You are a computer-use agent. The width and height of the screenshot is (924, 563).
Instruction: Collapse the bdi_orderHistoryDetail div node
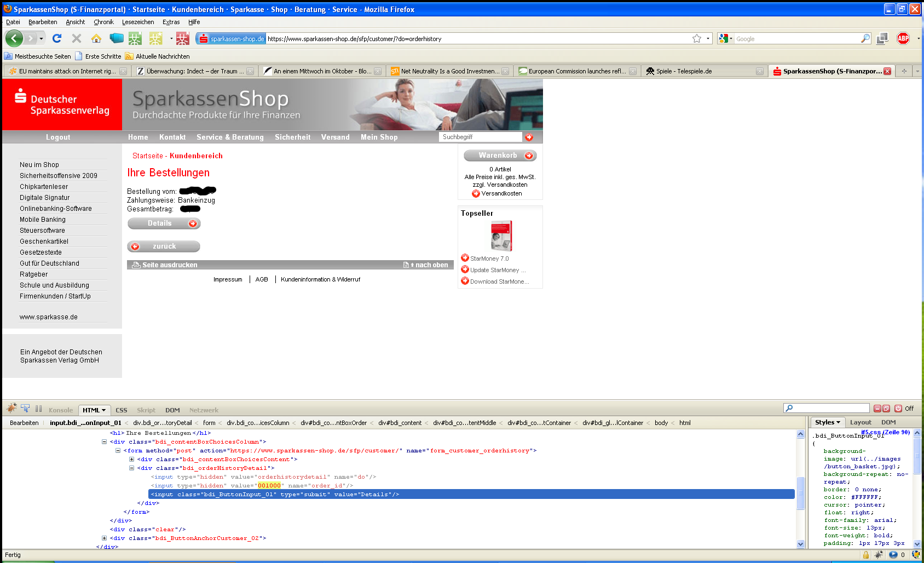click(x=131, y=468)
